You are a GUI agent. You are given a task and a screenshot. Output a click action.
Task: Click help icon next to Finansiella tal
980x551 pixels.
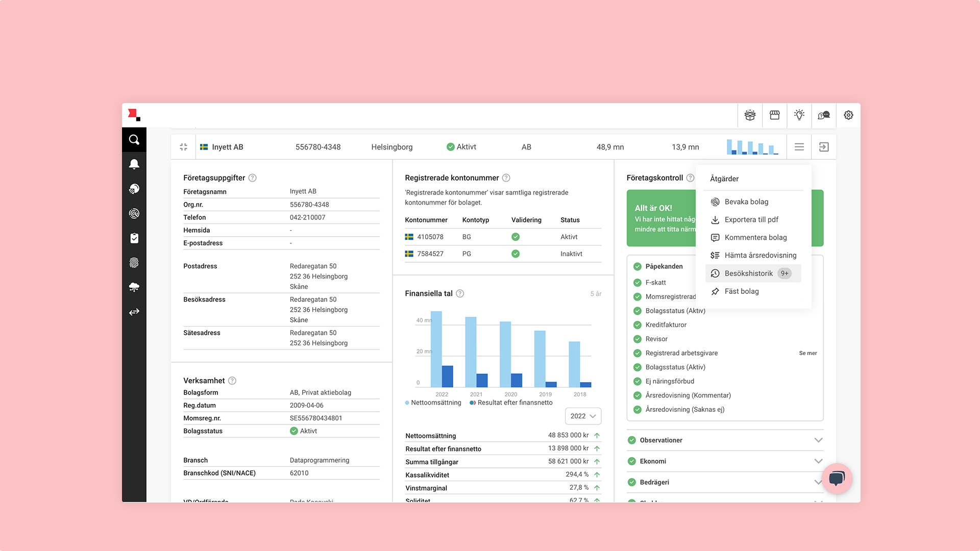[460, 293]
